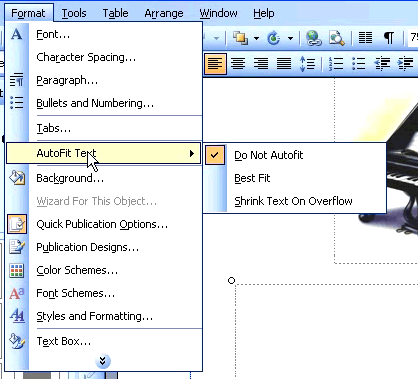
Task: Choose Bullets and Numbering... entry
Action: tap(104, 103)
